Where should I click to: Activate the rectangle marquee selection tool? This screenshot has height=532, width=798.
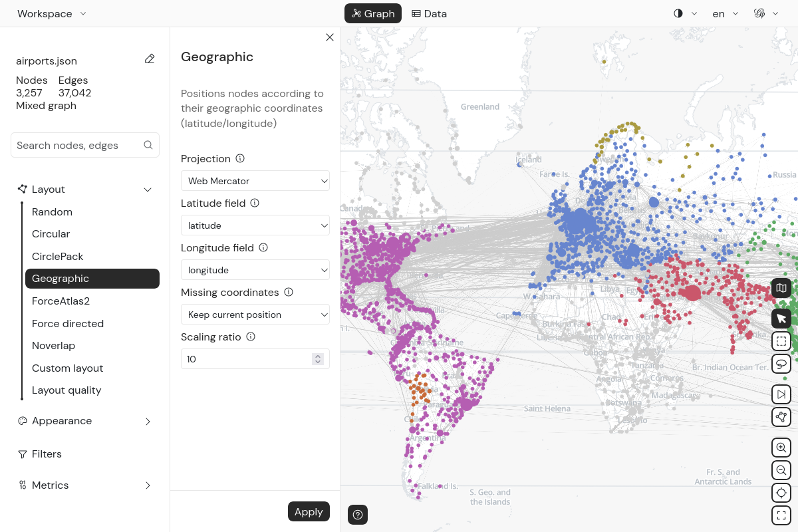781,342
